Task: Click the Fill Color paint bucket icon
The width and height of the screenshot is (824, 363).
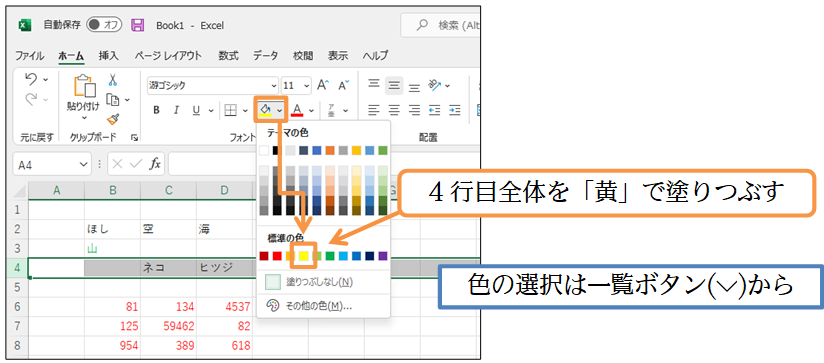Action: pyautogui.click(x=265, y=110)
